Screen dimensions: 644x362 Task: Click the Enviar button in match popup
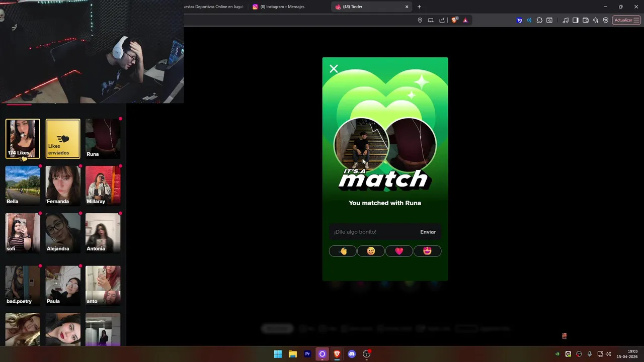[x=428, y=232]
